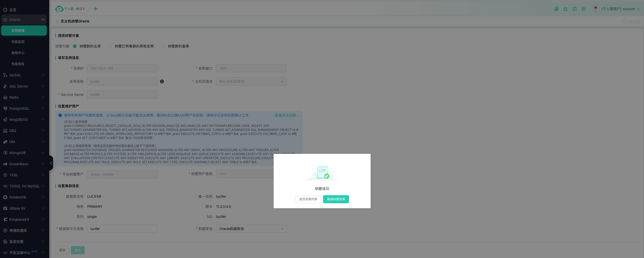Open the sysuser account dropdown
The image size is (644, 258).
click(x=620, y=9)
